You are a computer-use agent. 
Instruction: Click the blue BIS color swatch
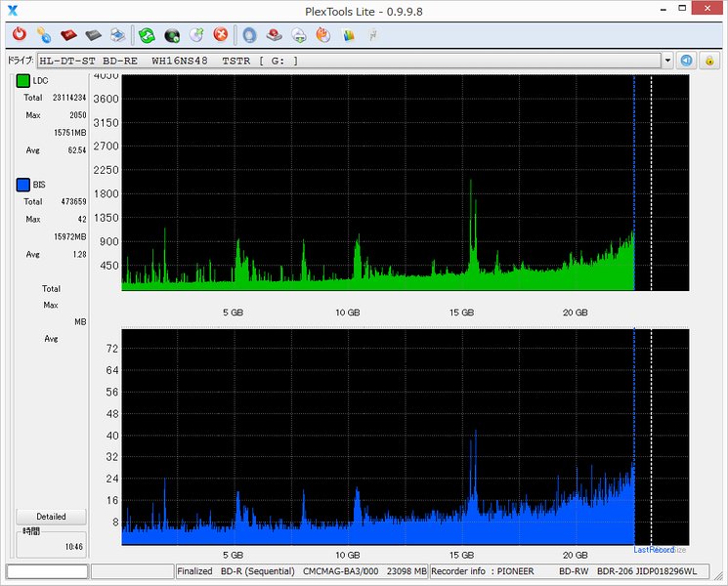23,185
